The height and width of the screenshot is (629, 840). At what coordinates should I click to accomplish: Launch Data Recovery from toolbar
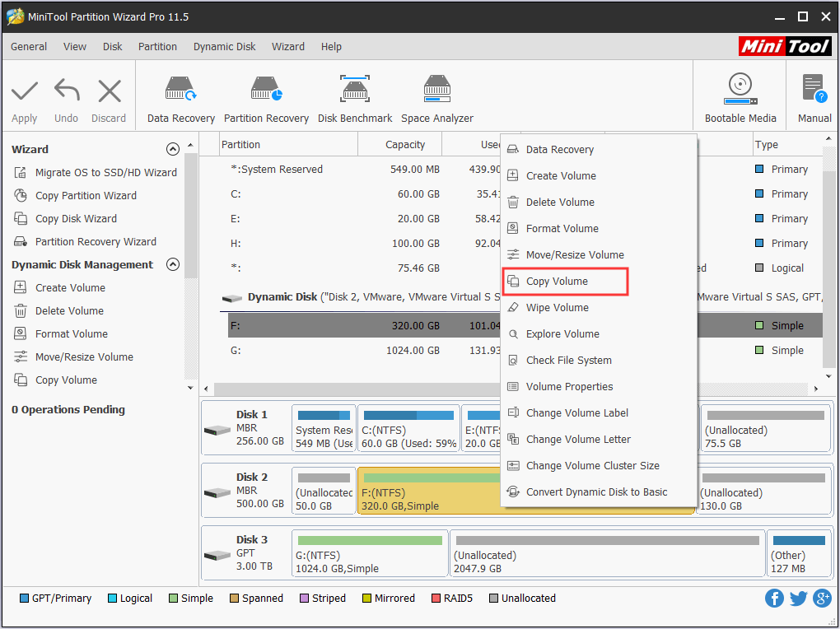[x=181, y=100]
